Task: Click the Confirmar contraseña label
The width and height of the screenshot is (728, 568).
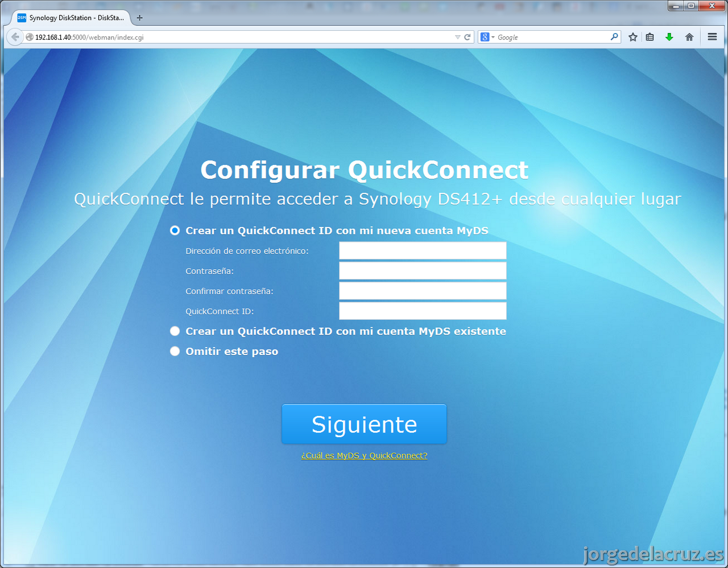Action: tap(229, 291)
